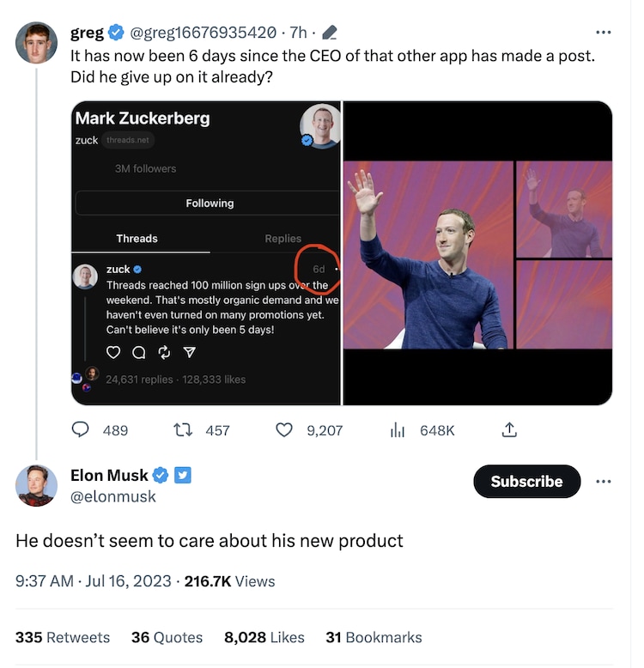
Task: View the 8,028 Likes list
Action: [x=264, y=637]
